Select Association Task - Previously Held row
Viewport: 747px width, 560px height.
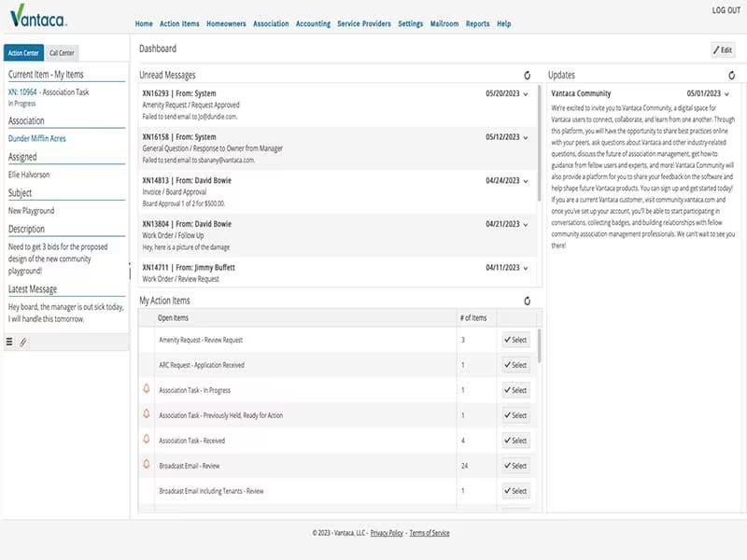(x=515, y=415)
